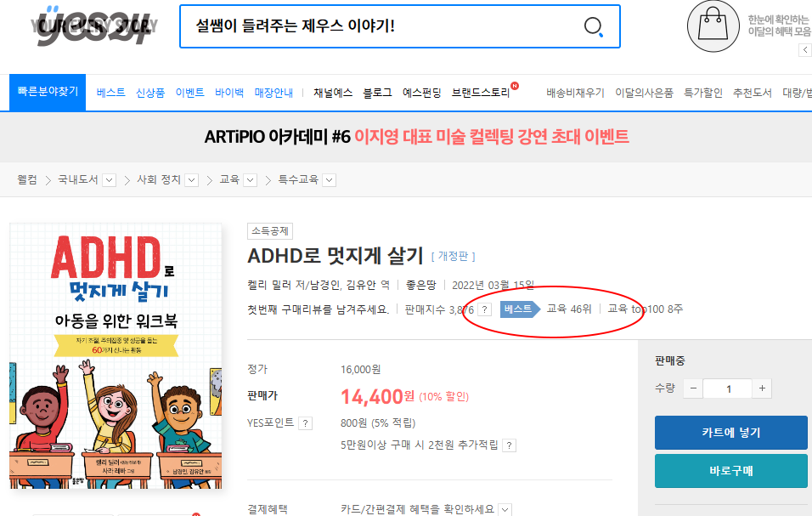Click the 바로구매 button
812x516 pixels.
point(731,471)
